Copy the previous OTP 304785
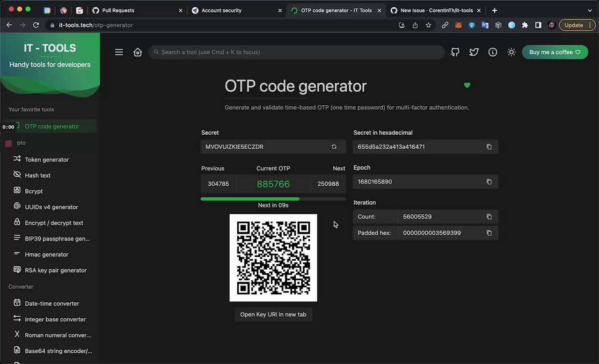This screenshot has width=599, height=364. tap(218, 184)
